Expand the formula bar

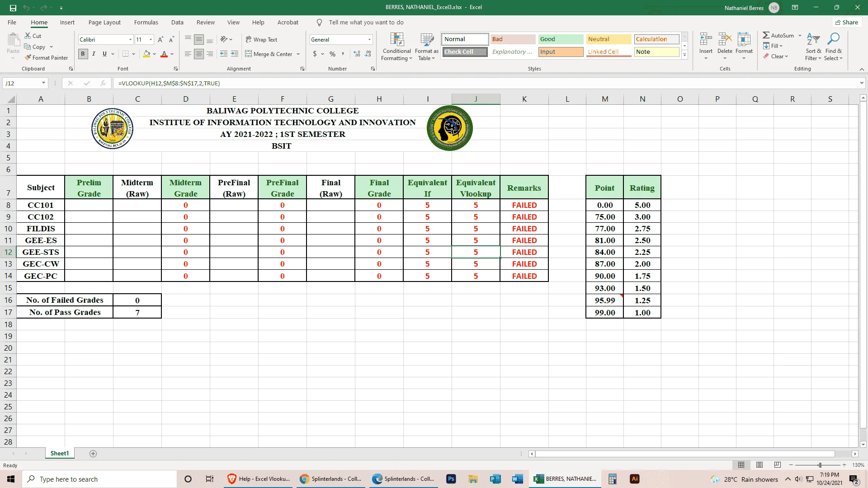(x=862, y=83)
